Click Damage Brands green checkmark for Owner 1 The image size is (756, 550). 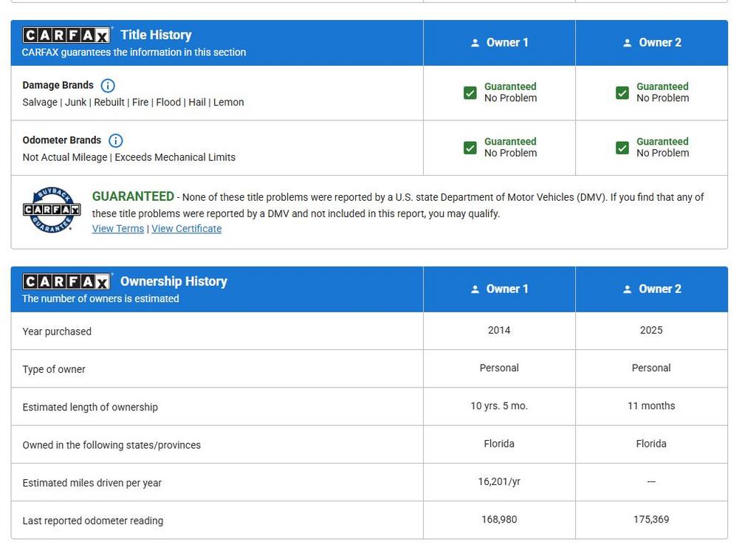click(x=470, y=92)
